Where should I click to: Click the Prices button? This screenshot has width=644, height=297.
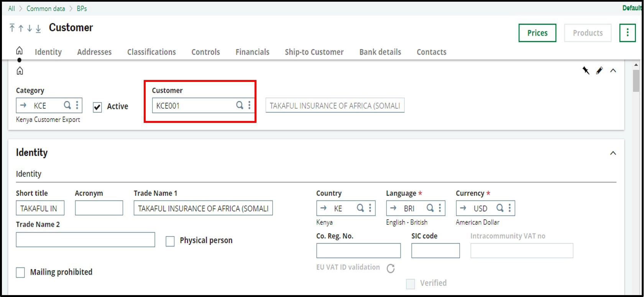coord(537,33)
